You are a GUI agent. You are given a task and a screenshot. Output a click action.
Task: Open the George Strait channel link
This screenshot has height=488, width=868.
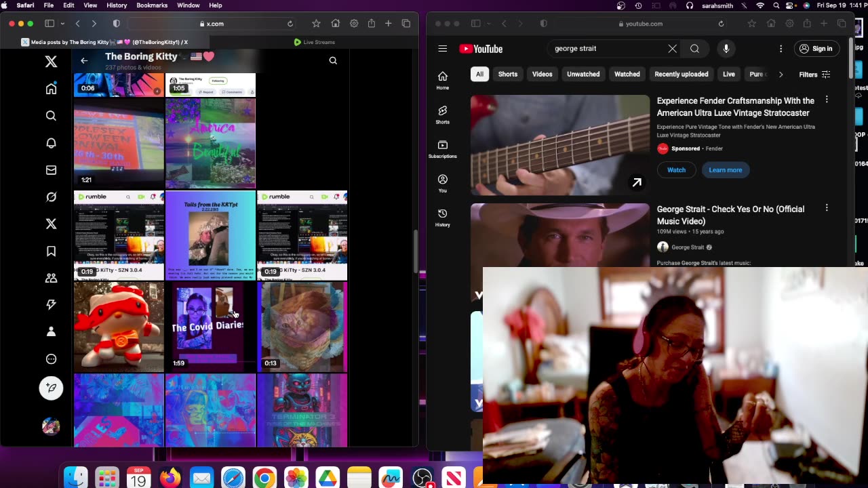pyautogui.click(x=688, y=247)
